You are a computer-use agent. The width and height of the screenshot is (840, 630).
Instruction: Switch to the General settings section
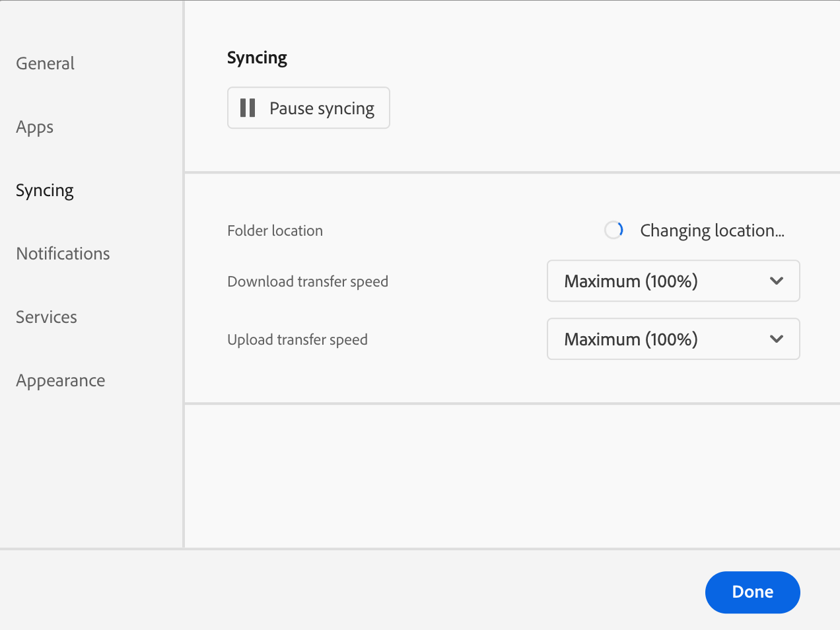click(44, 63)
